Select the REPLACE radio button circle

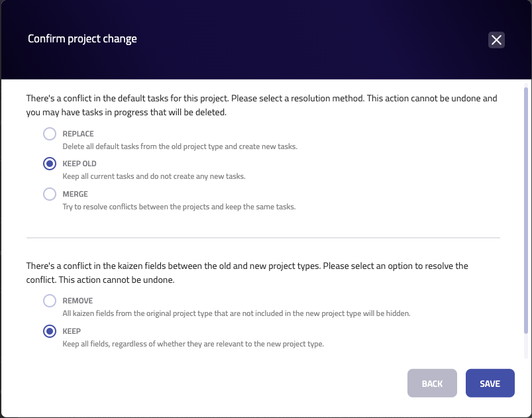click(50, 134)
